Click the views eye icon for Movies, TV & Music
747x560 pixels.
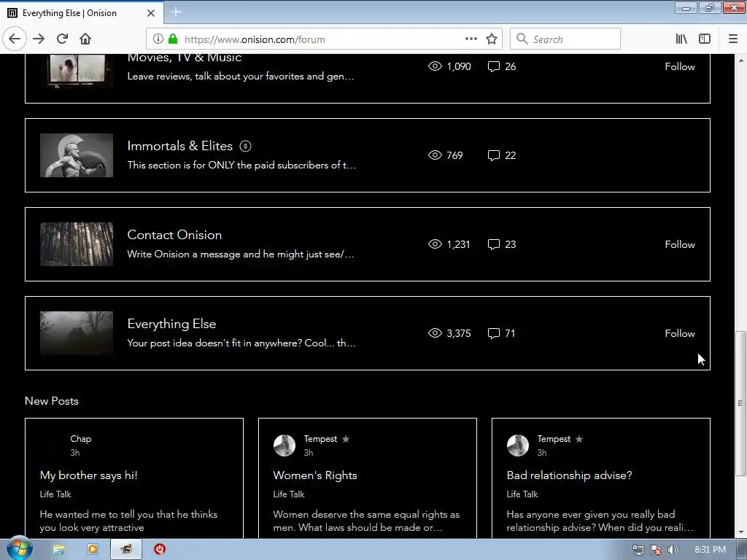(435, 66)
